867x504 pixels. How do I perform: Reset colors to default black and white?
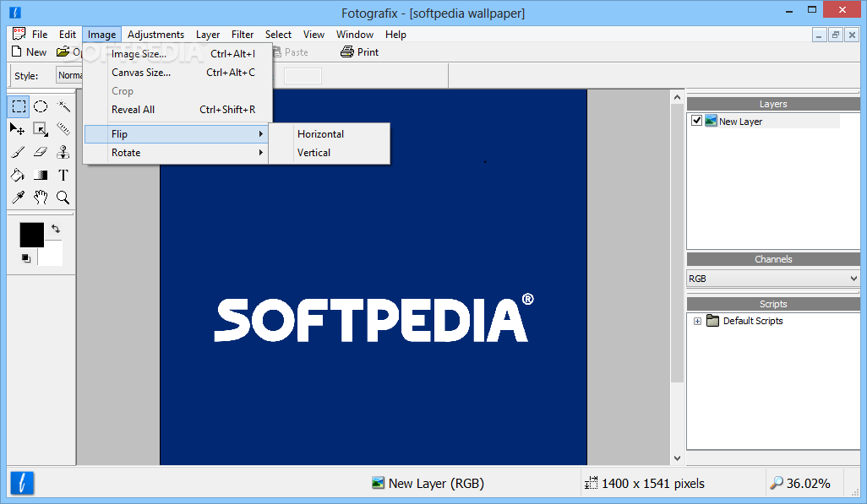click(x=26, y=258)
